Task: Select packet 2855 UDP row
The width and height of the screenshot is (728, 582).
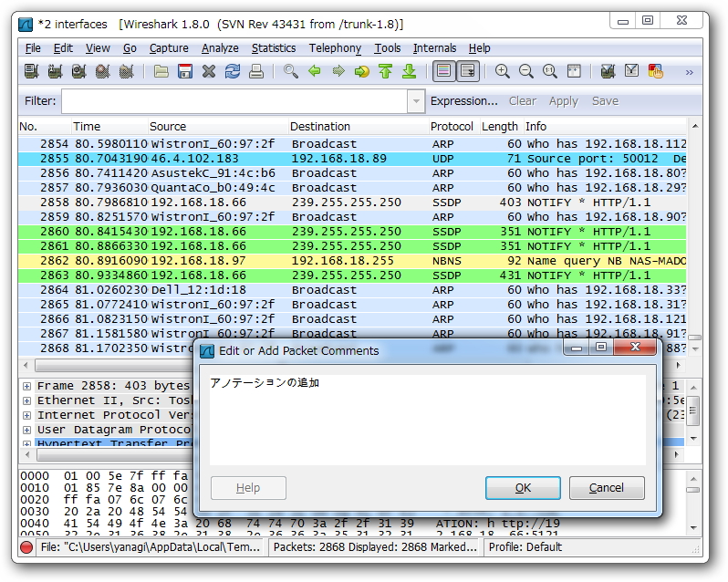Action: coord(352,159)
